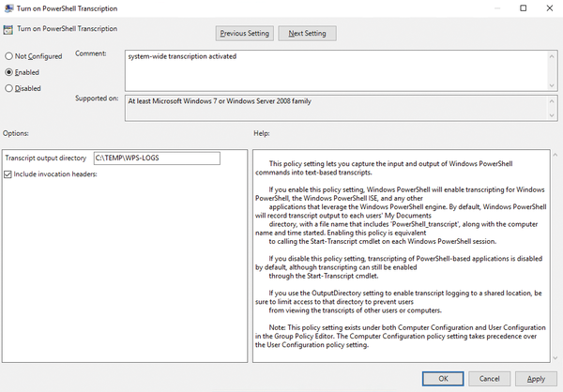563x392 pixels.
Task: Click the 'Options:' heading label
Action: pyautogui.click(x=16, y=133)
